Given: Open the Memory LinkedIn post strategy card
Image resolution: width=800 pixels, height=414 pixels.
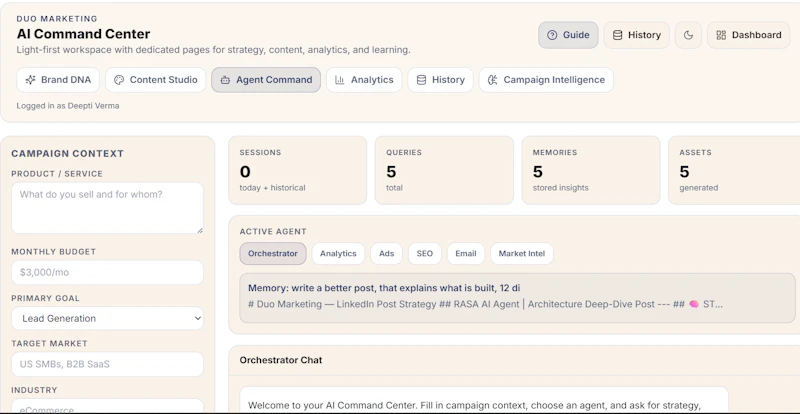Looking at the screenshot, I should tap(517, 298).
